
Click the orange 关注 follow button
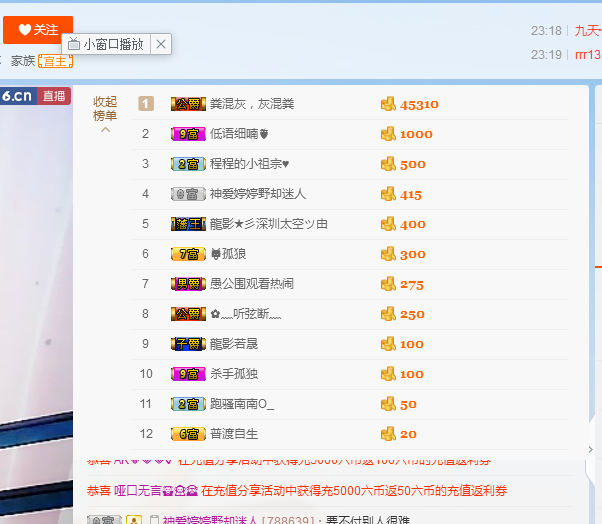point(38,30)
